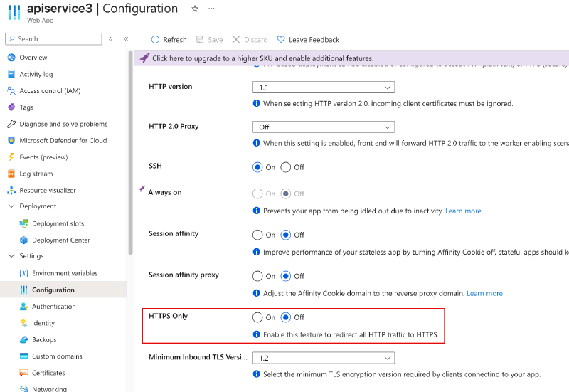The image size is (569, 392).
Task: Open the HTTP 2.0 Proxy dropdown
Action: coord(324,127)
